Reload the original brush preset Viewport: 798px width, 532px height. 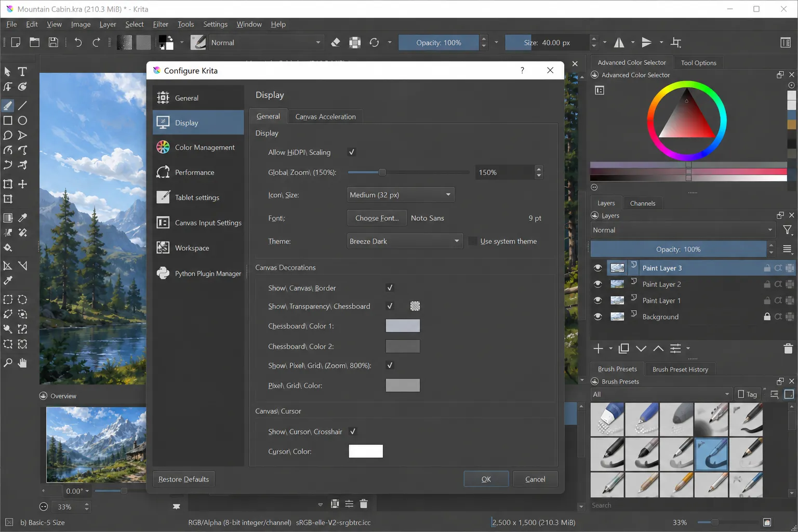[374, 43]
